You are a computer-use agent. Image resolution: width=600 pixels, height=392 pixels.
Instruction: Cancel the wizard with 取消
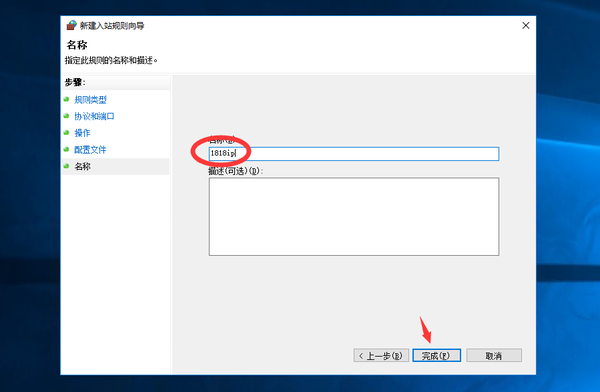pyautogui.click(x=494, y=356)
